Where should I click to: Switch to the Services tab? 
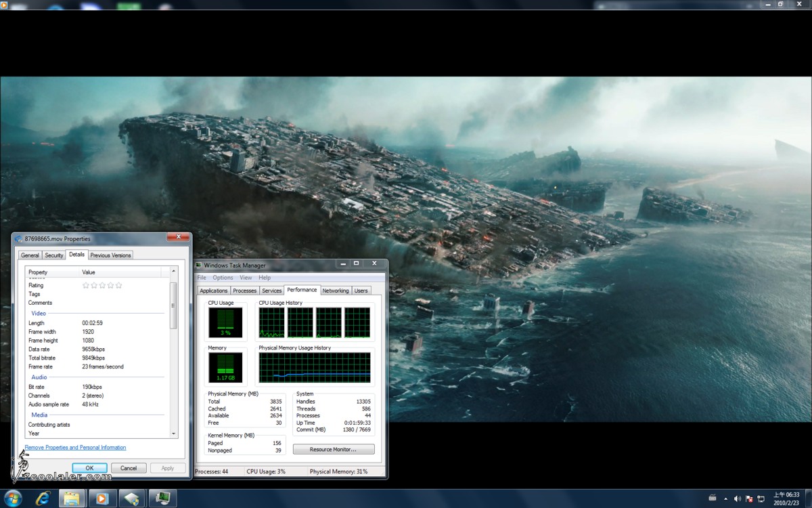[272, 291]
